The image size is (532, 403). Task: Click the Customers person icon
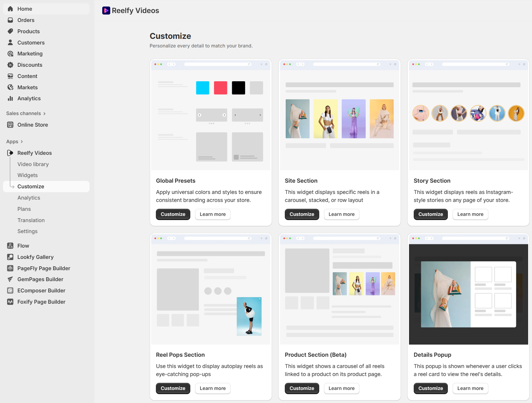pyautogui.click(x=10, y=42)
